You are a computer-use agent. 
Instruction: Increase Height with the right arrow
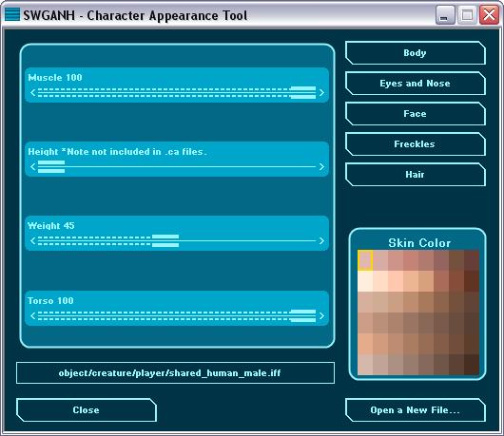(321, 166)
